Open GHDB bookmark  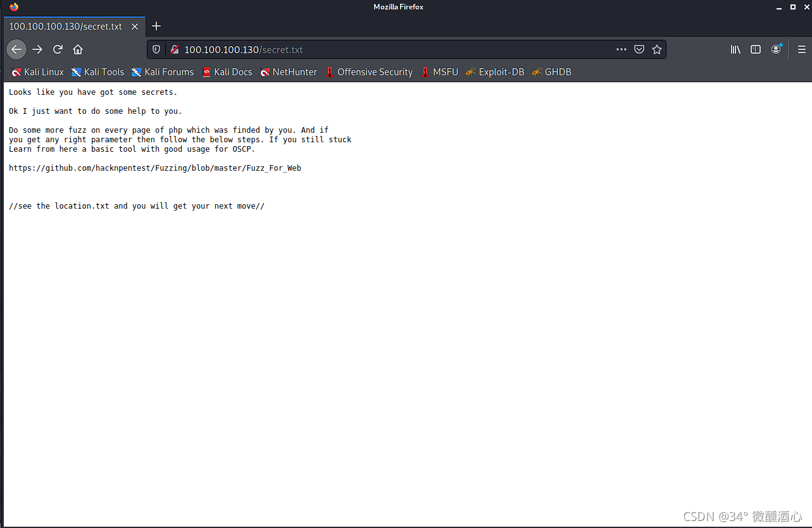(x=551, y=72)
